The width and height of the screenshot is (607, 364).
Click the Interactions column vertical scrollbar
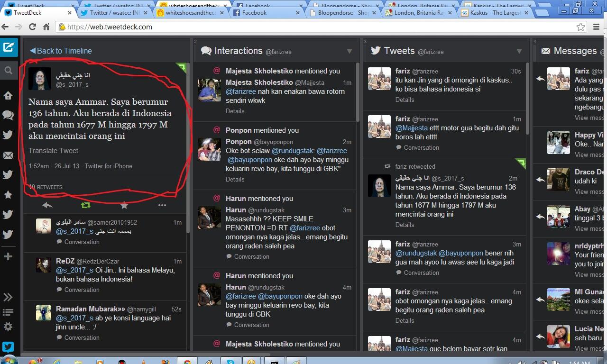click(x=358, y=91)
